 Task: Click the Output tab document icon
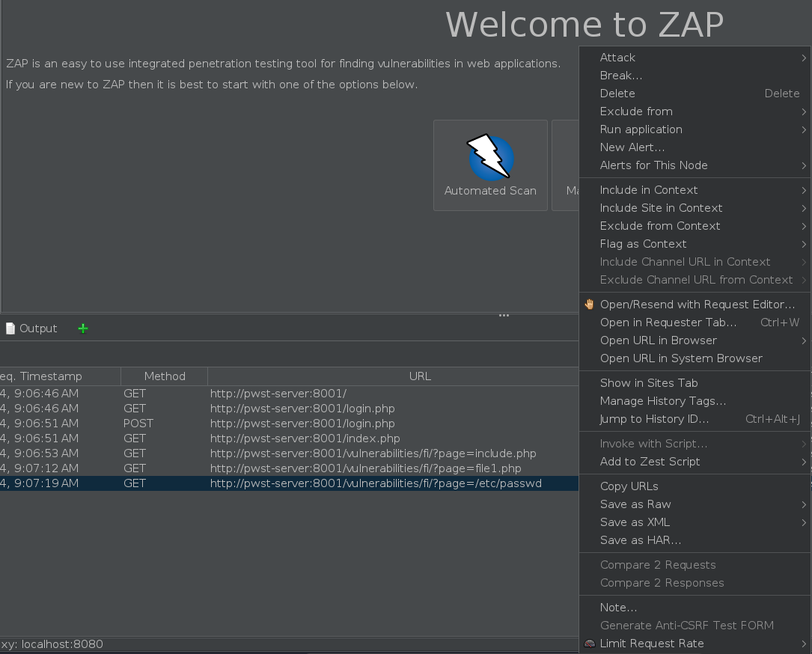pyautogui.click(x=10, y=328)
